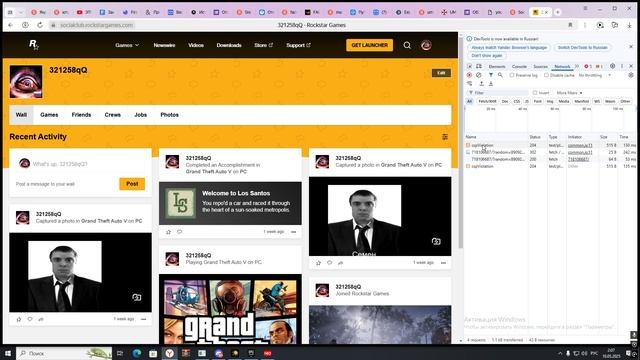
Task: Toggle the Invert filter checkbox
Action: click(x=535, y=93)
